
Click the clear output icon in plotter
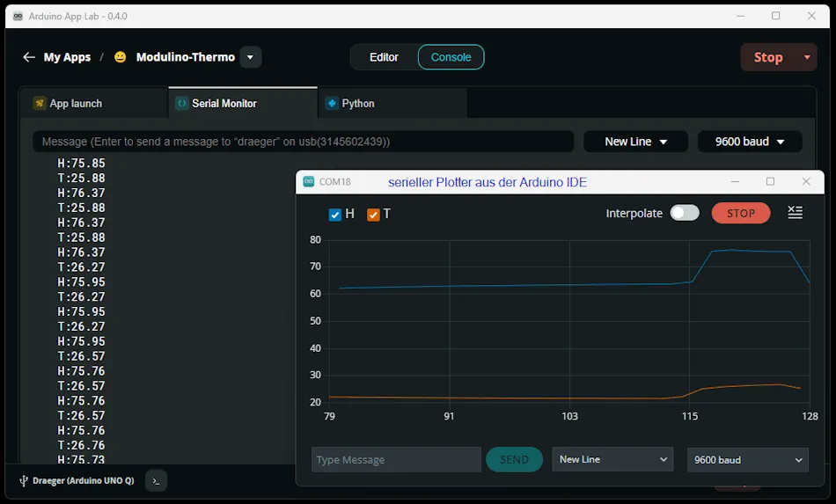point(795,213)
